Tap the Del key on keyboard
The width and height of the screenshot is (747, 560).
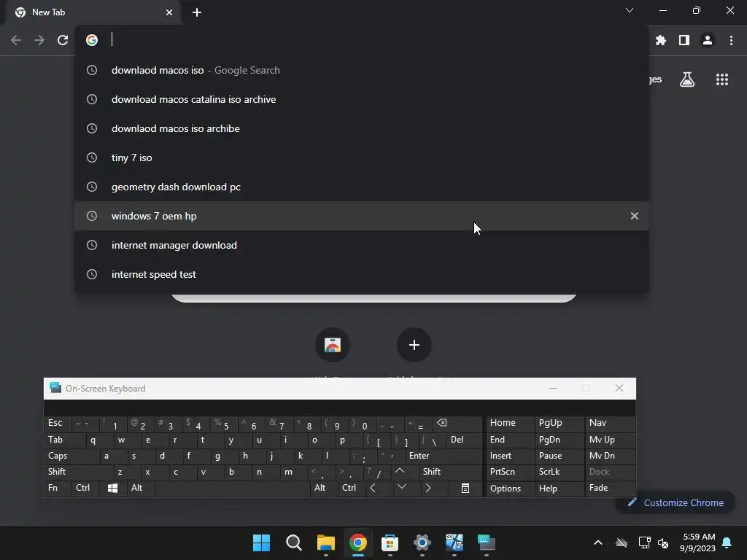point(464,440)
